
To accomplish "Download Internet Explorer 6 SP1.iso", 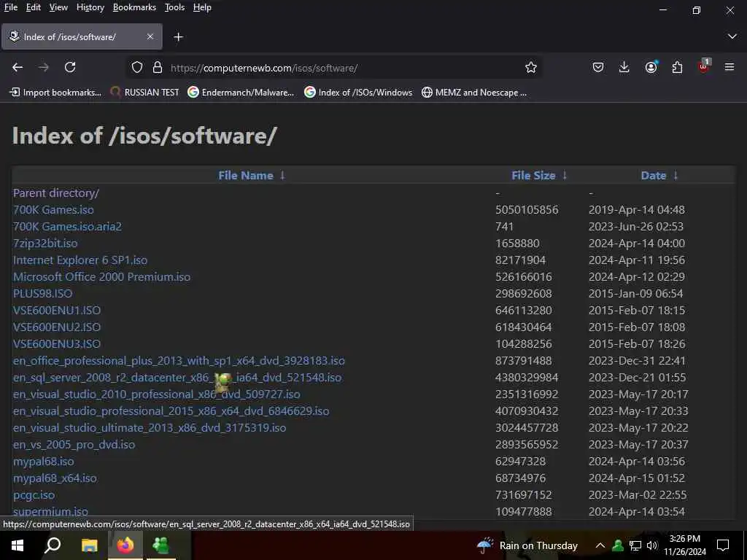I will 80,260.
